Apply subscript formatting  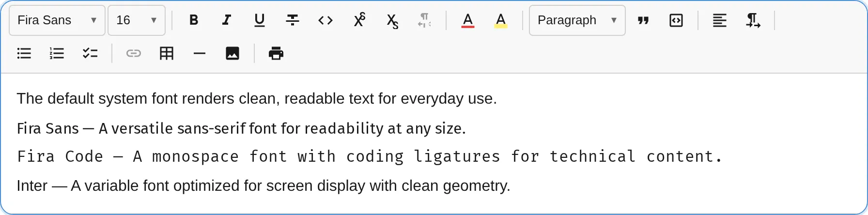(392, 20)
